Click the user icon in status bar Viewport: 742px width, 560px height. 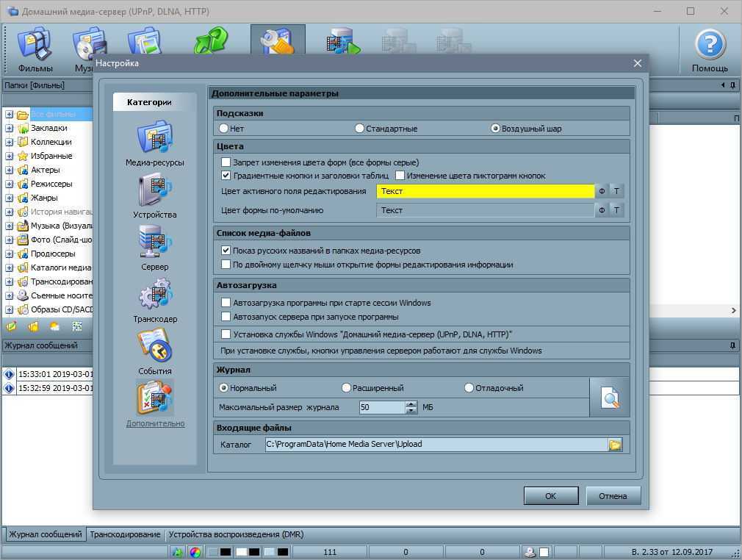[x=530, y=552]
